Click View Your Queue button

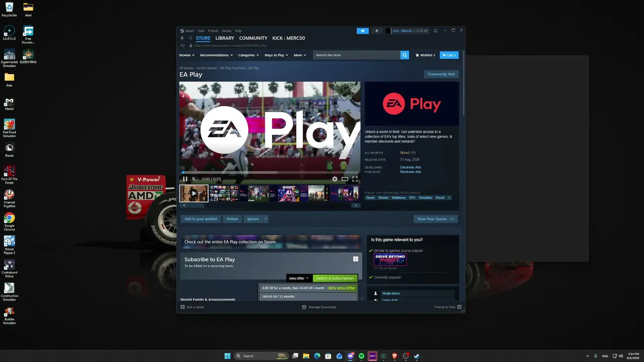click(436, 219)
